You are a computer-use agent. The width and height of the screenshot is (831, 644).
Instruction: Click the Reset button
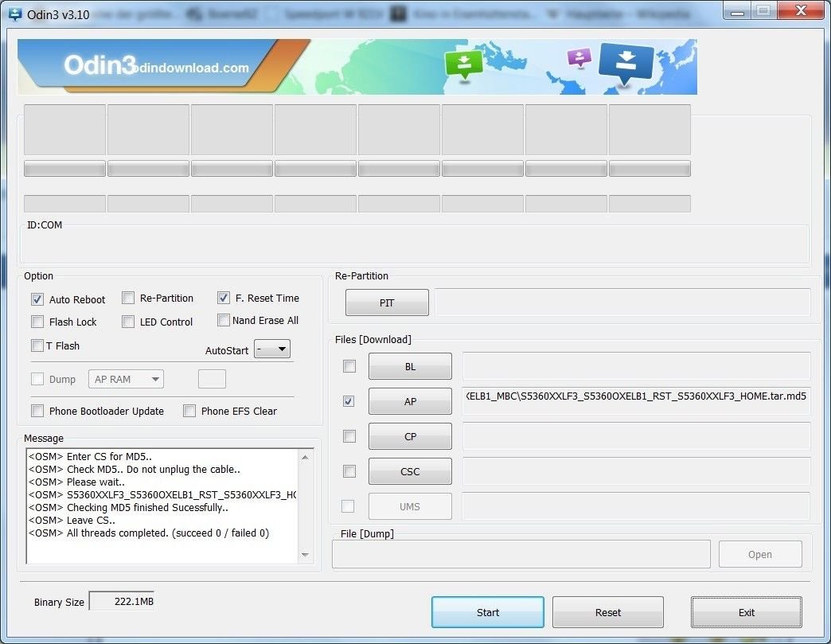tap(608, 612)
